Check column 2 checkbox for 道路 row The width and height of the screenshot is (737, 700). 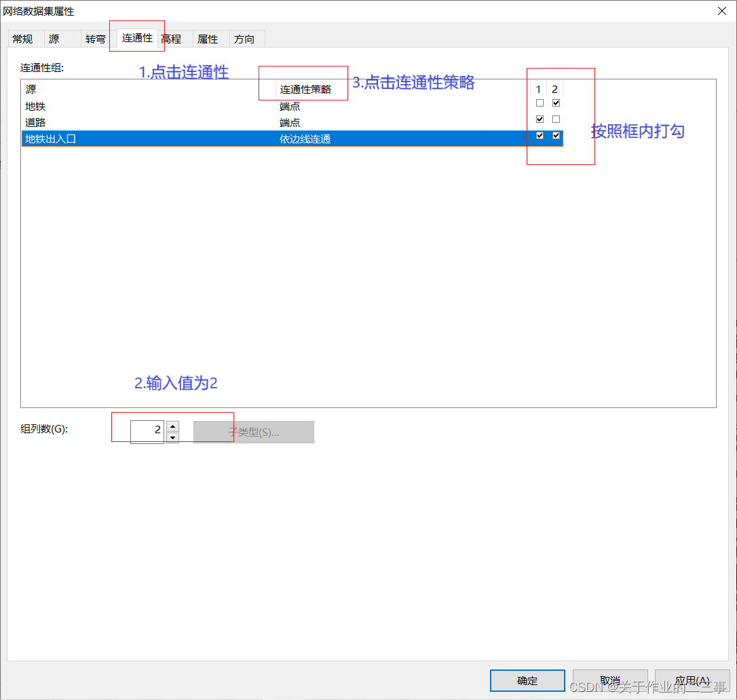tap(556, 119)
